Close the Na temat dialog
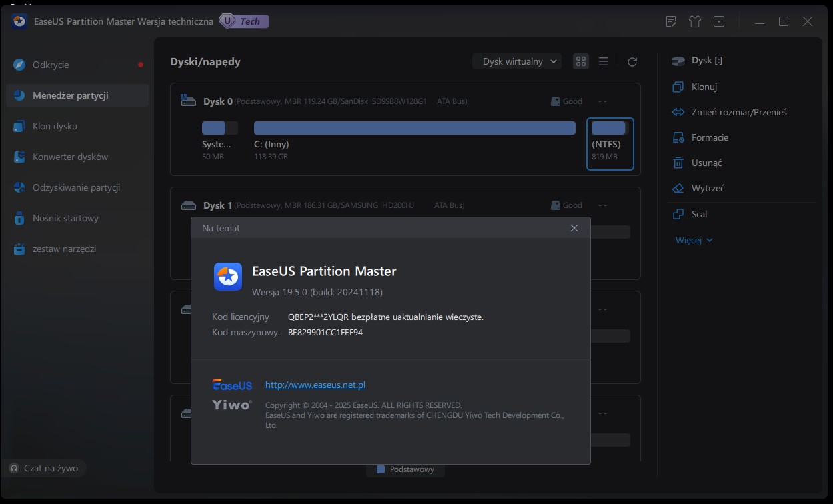 click(574, 228)
